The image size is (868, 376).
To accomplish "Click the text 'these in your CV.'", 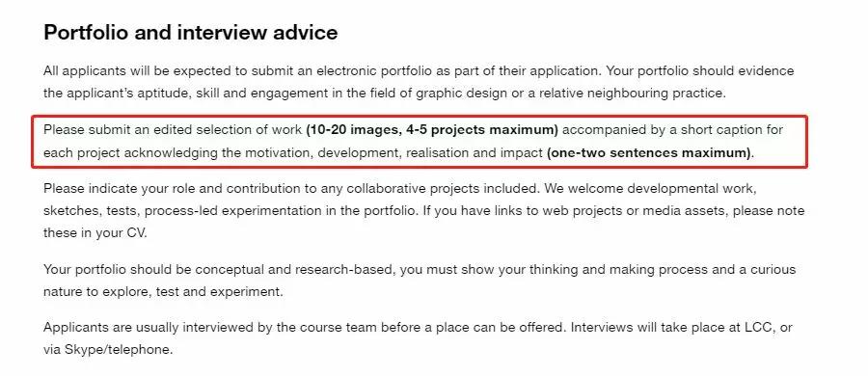I will point(95,233).
